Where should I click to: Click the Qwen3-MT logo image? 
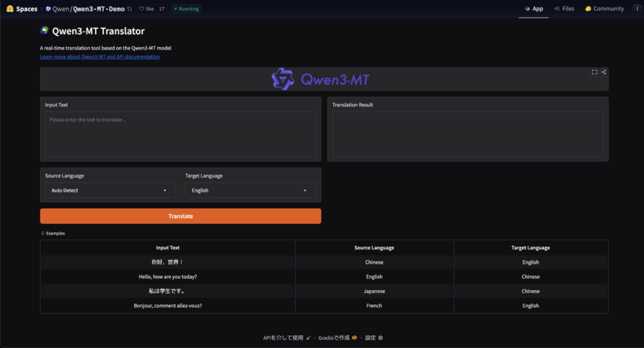click(320, 79)
